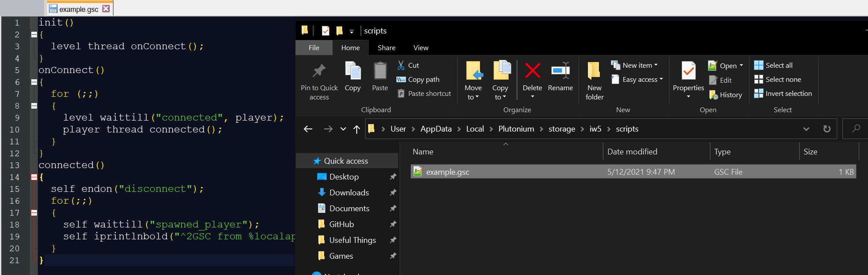
Task: Select the example.gsc file in list
Action: point(633,172)
